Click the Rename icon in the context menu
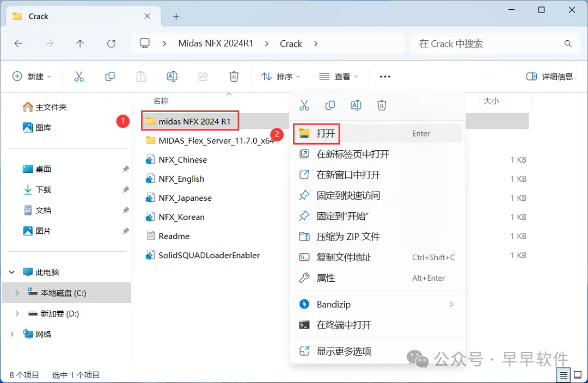This screenshot has width=588, height=383. click(356, 106)
